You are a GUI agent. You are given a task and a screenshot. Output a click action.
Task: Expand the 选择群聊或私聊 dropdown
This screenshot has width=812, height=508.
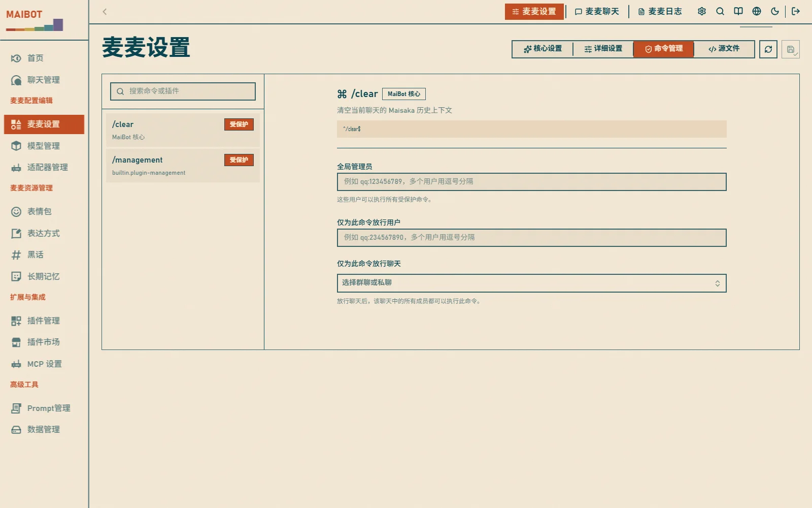pyautogui.click(x=531, y=283)
